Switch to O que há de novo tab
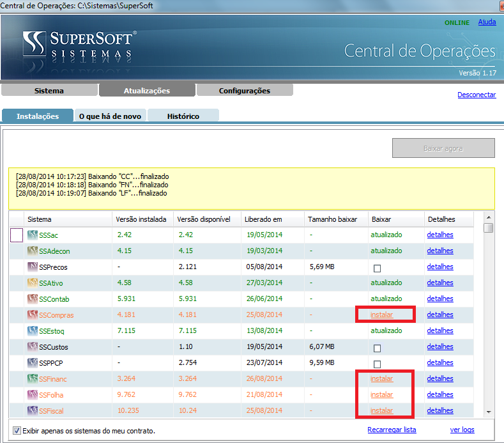Screen dimensions: 504x443 point(111,116)
